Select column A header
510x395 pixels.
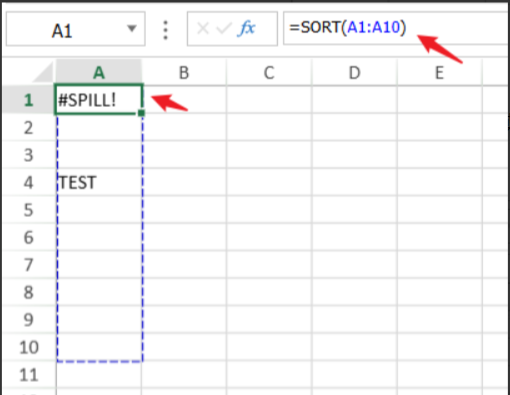(x=99, y=72)
